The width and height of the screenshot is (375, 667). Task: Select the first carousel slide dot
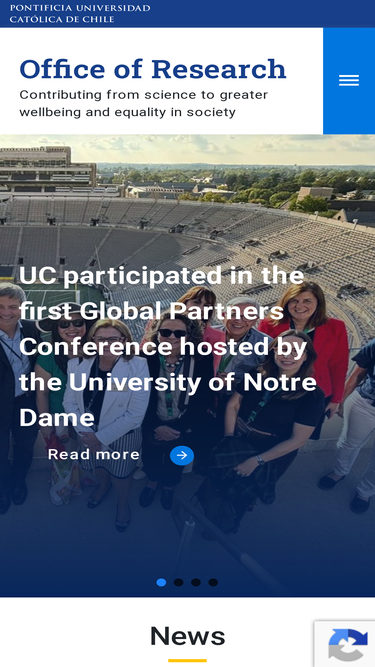(x=161, y=582)
